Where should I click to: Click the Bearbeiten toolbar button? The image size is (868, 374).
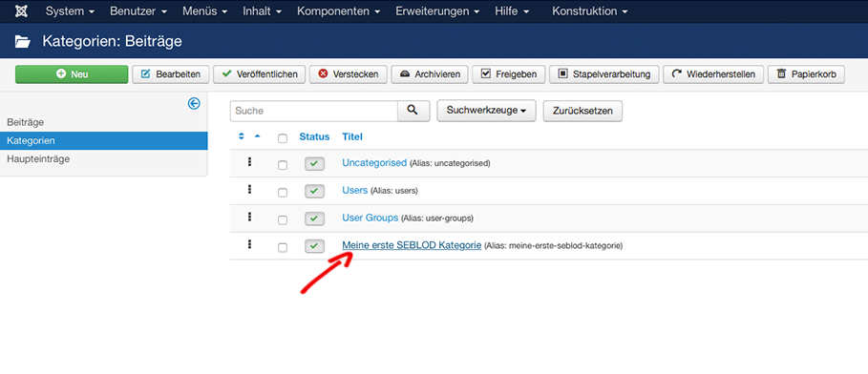pyautogui.click(x=171, y=74)
